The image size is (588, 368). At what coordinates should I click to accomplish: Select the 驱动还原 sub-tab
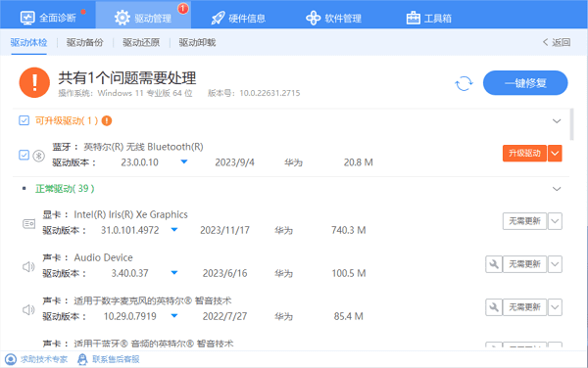click(141, 43)
